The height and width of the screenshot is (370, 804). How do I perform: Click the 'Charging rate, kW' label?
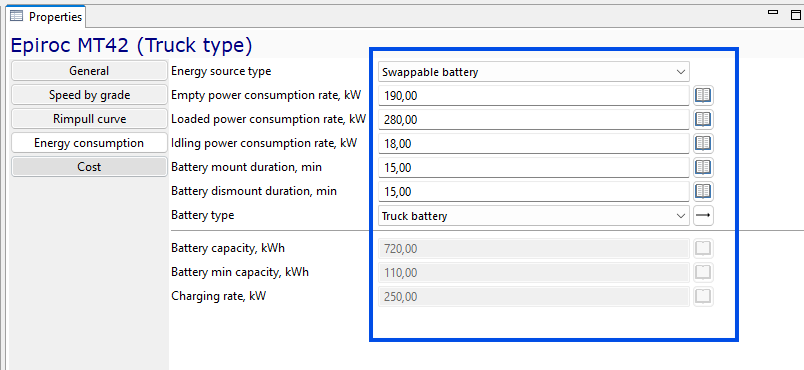click(218, 296)
